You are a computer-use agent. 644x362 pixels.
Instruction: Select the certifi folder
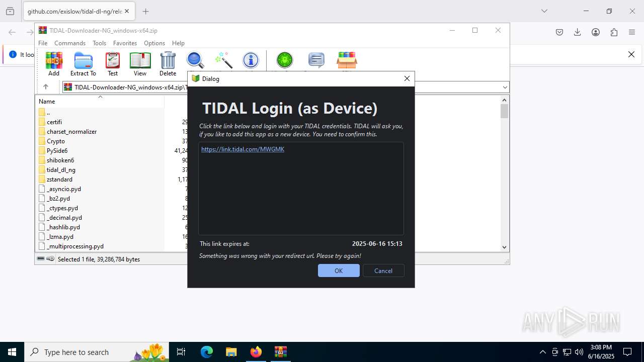(x=54, y=122)
